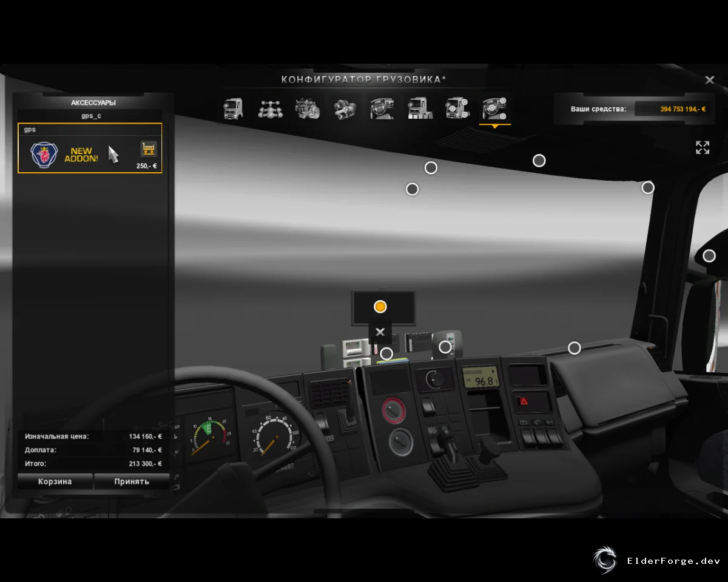The width and height of the screenshot is (728, 582).
Task: Close the truck configurator window
Action: point(709,79)
